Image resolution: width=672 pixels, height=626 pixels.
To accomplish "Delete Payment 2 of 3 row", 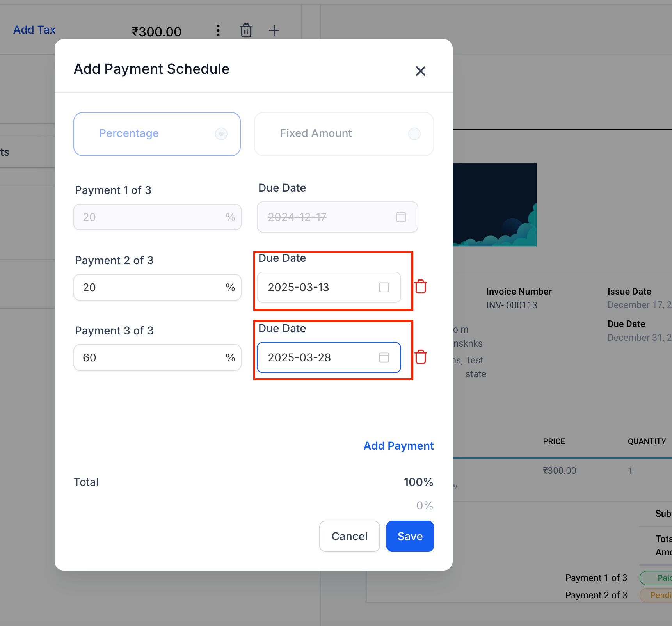I will point(421,287).
